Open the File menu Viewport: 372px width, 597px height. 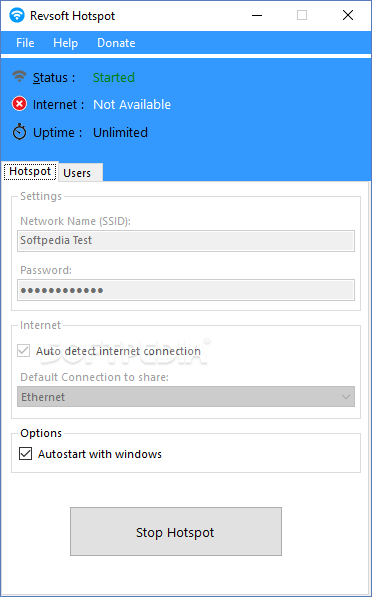25,43
